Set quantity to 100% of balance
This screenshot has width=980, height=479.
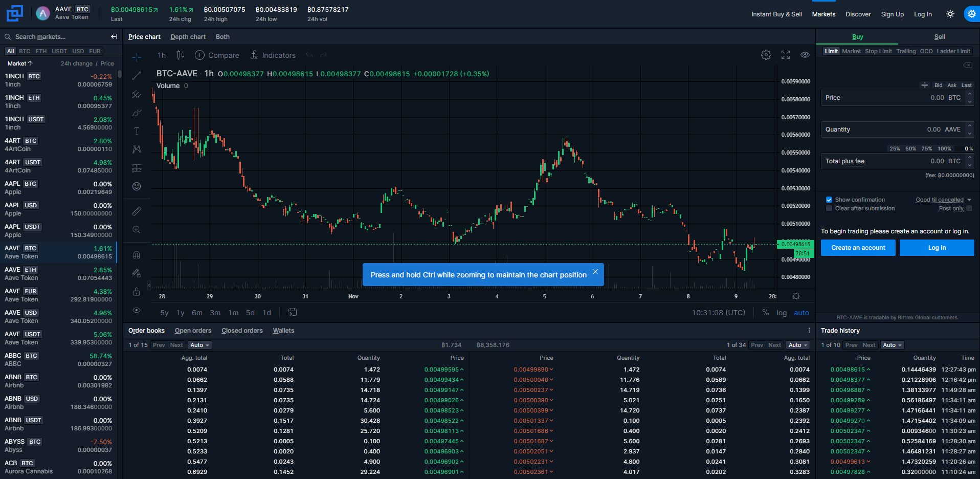click(x=944, y=148)
